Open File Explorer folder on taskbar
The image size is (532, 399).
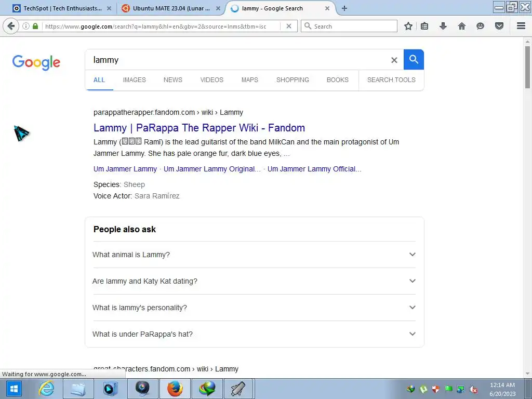coord(78,389)
